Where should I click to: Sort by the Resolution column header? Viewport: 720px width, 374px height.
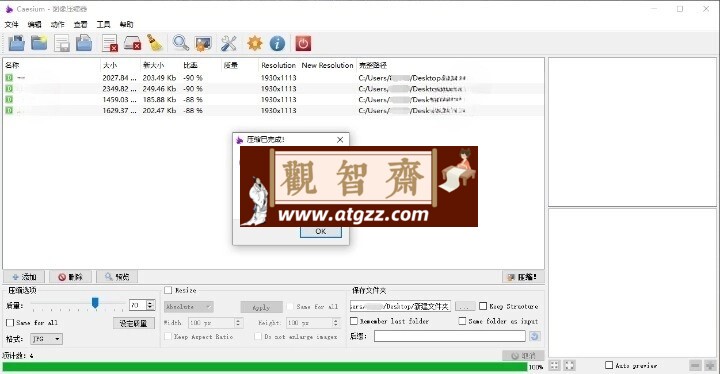pyautogui.click(x=278, y=65)
